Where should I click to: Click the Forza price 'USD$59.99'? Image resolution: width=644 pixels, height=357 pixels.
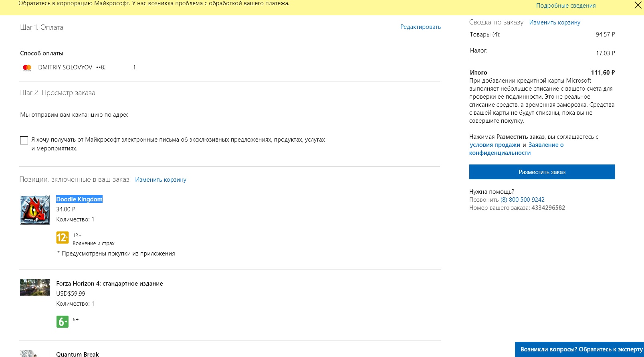[x=71, y=294]
